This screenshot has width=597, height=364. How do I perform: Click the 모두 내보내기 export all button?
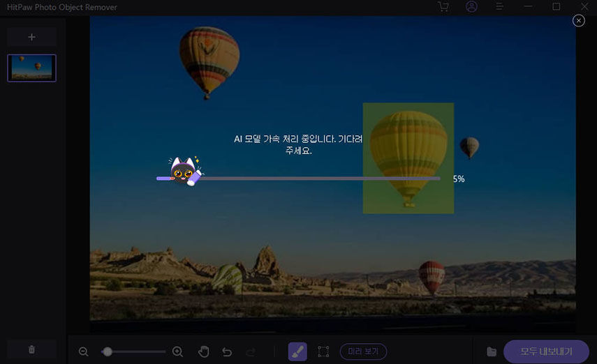point(546,351)
